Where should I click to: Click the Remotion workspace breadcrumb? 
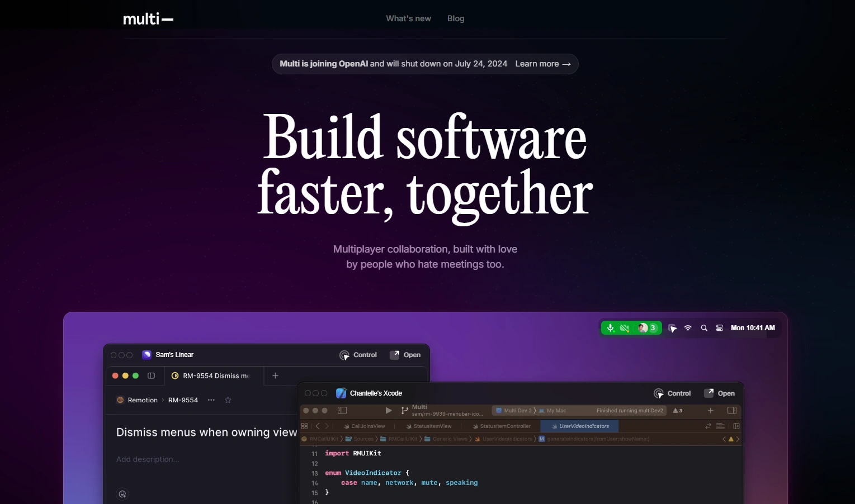[x=137, y=400]
